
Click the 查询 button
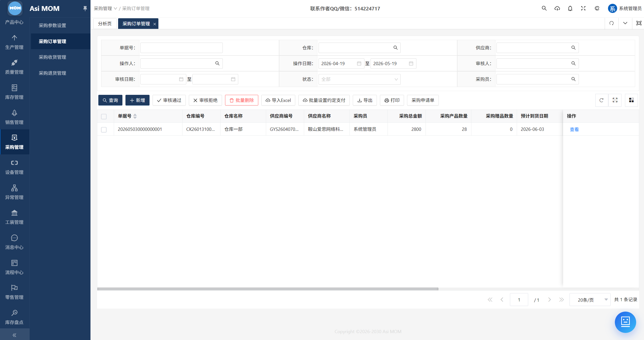tap(110, 100)
